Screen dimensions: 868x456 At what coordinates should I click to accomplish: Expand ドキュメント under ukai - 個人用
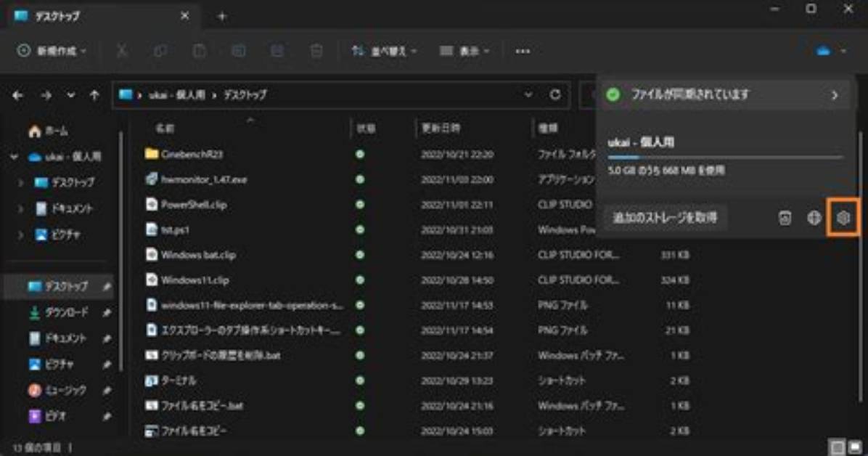(20, 208)
